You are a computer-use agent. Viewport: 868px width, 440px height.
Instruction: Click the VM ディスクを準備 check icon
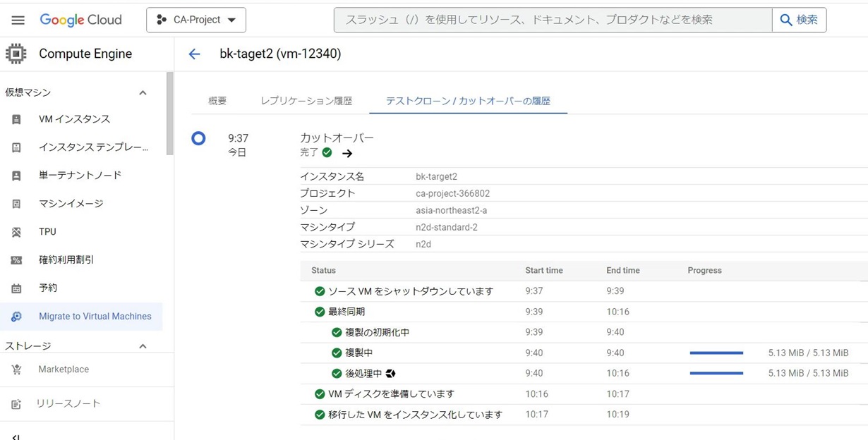(320, 393)
